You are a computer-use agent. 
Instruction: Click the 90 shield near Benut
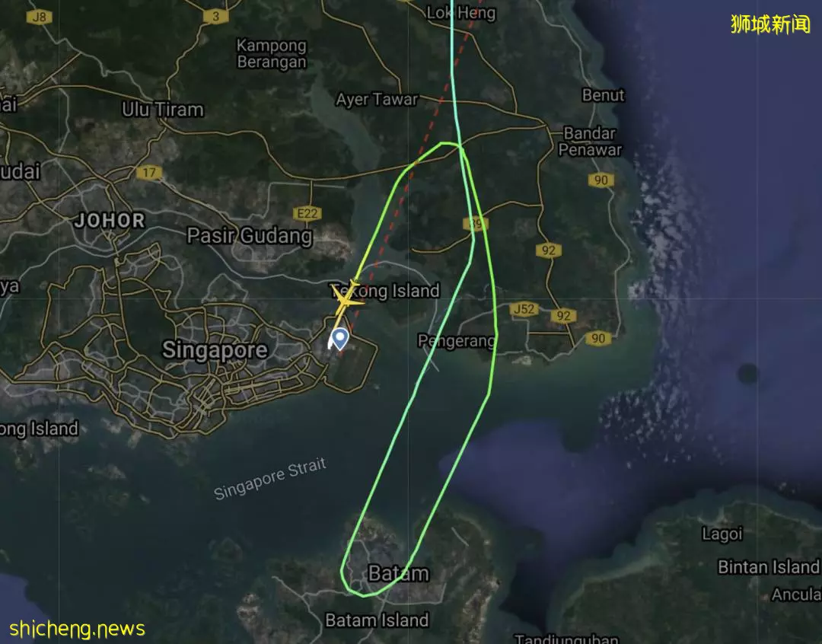click(x=601, y=180)
